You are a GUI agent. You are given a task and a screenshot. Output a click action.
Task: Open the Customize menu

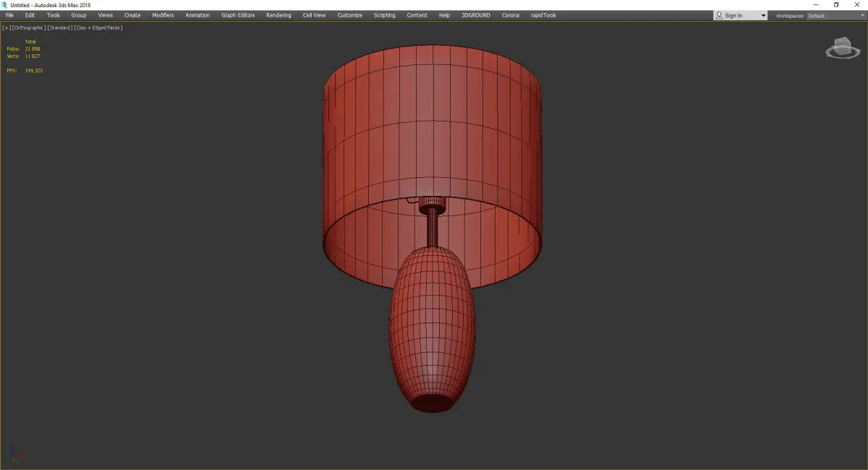349,15
